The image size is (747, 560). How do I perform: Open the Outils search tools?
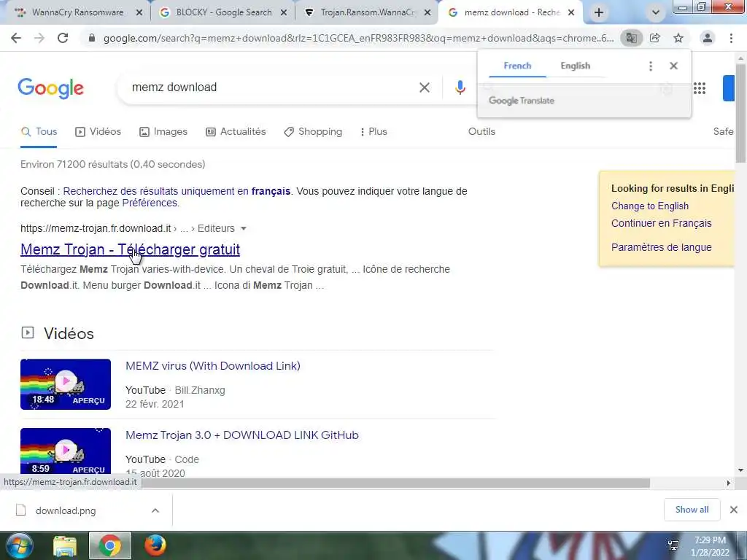[x=481, y=132]
